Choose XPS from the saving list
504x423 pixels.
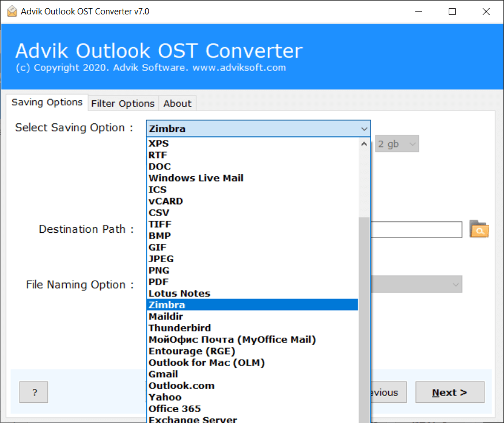tap(252, 143)
